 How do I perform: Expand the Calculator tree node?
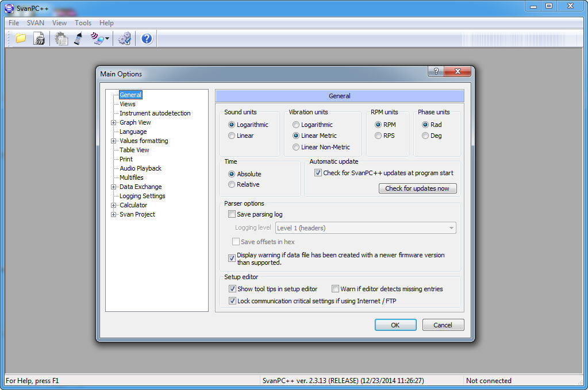[x=113, y=205]
